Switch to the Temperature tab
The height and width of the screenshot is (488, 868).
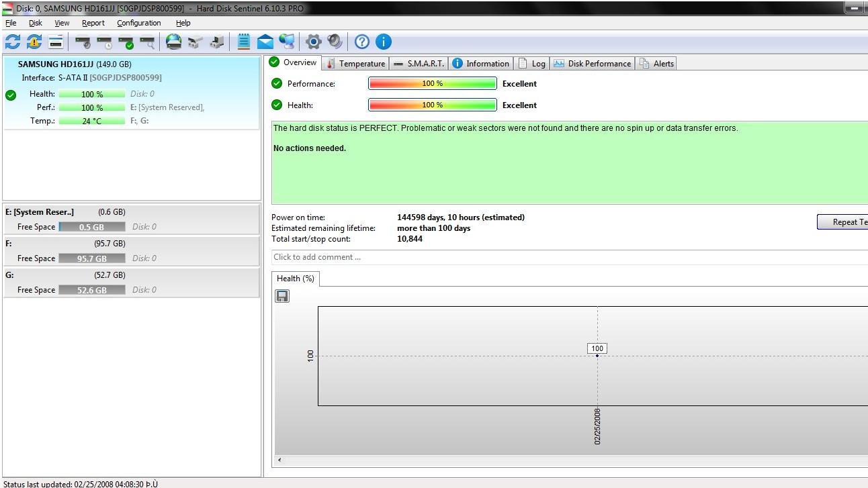(x=356, y=64)
